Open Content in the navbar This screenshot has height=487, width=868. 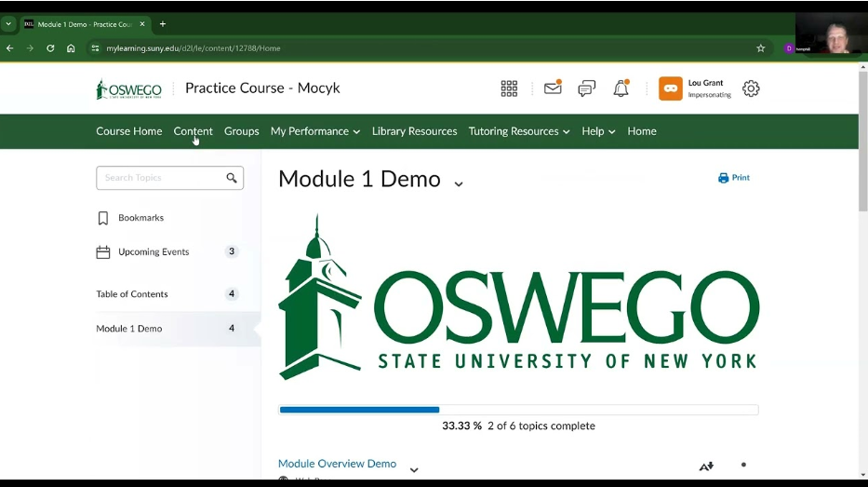[193, 131]
